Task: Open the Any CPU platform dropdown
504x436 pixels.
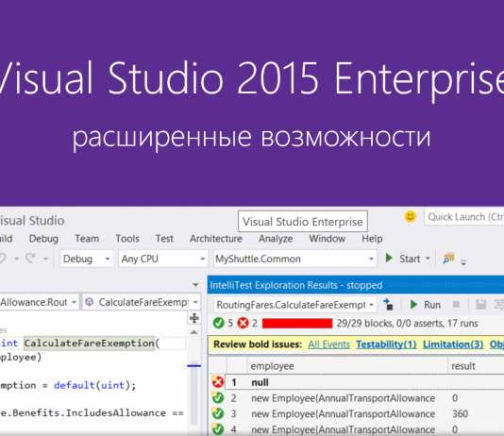Action: pos(162,259)
